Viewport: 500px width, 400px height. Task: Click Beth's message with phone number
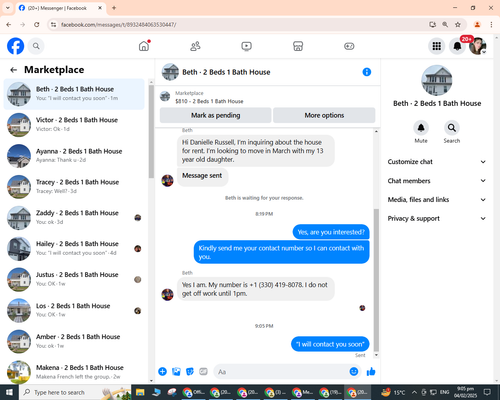[x=256, y=289]
